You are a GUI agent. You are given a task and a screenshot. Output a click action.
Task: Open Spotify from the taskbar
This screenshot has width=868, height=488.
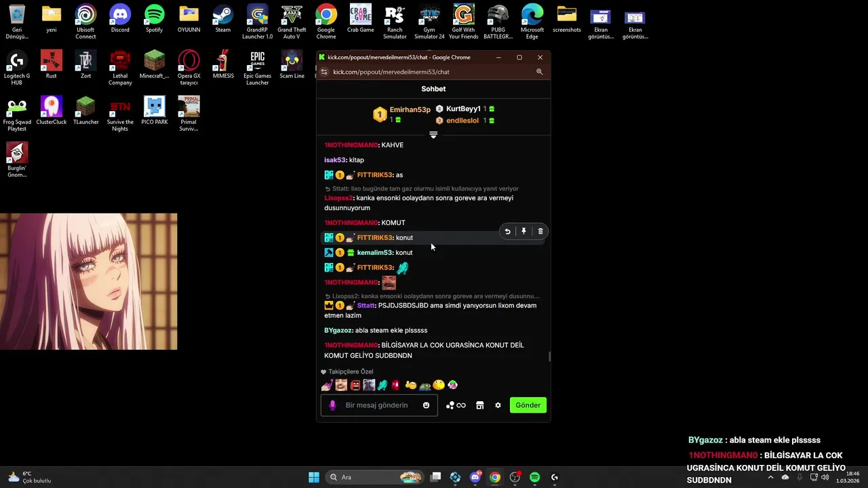tap(534, 477)
